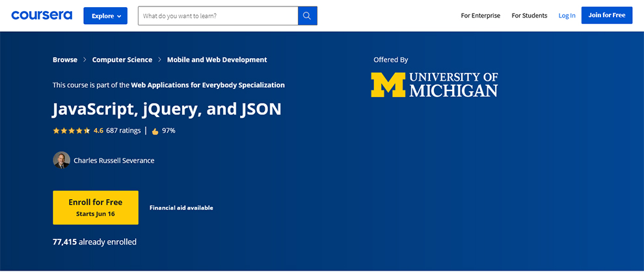This screenshot has height=272, width=644.
Task: Open the For Students link
Action: click(x=530, y=16)
